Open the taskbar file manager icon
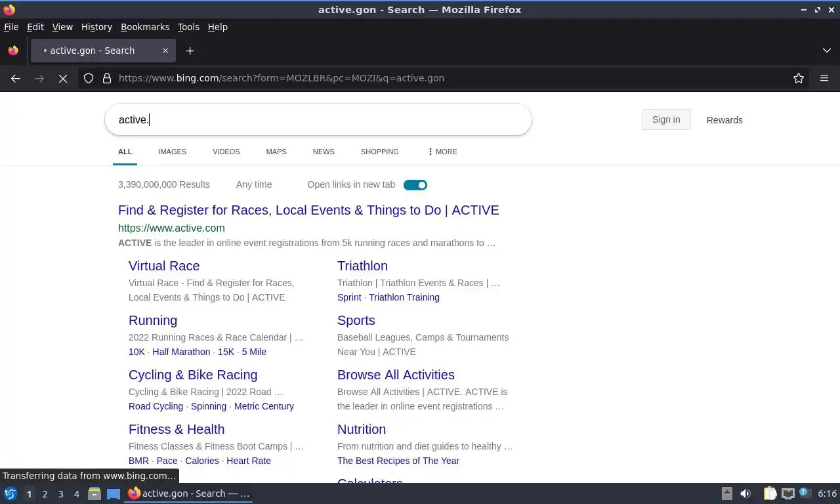Viewport: 840px width, 504px height. click(94, 493)
